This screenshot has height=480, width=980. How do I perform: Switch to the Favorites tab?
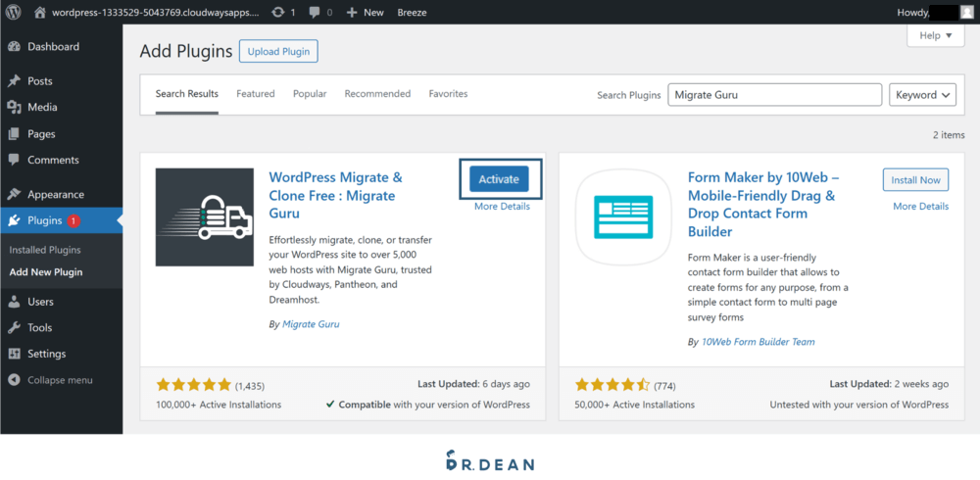coord(448,94)
